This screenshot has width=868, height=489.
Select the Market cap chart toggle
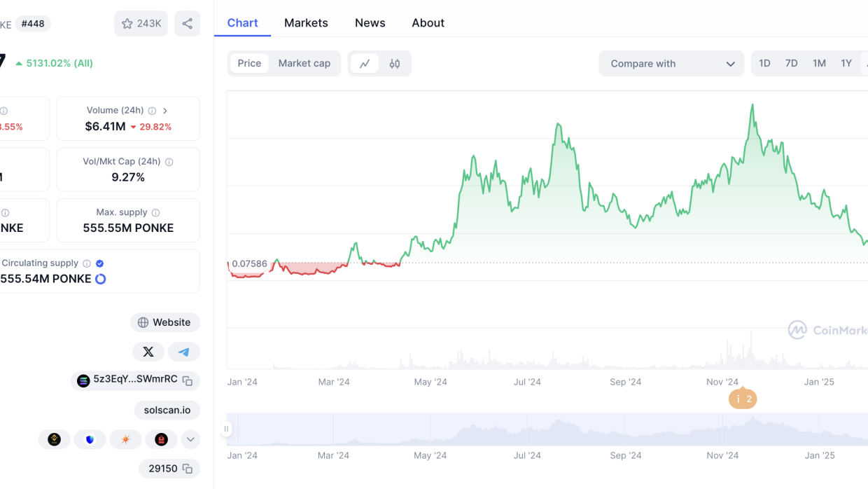click(x=304, y=63)
